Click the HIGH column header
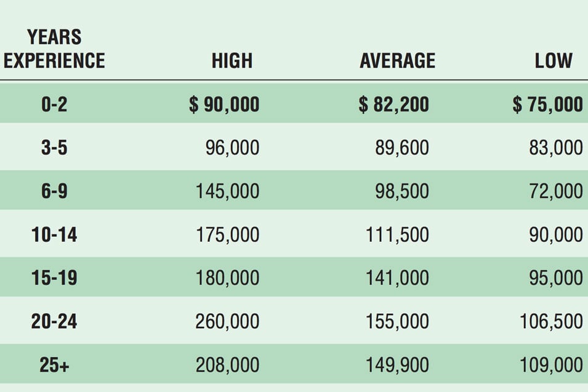 (x=232, y=61)
